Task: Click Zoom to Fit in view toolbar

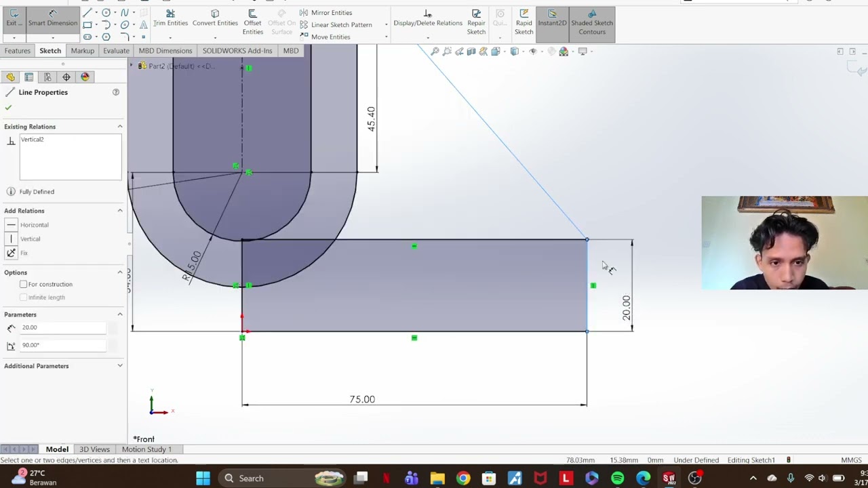Action: coord(435,52)
